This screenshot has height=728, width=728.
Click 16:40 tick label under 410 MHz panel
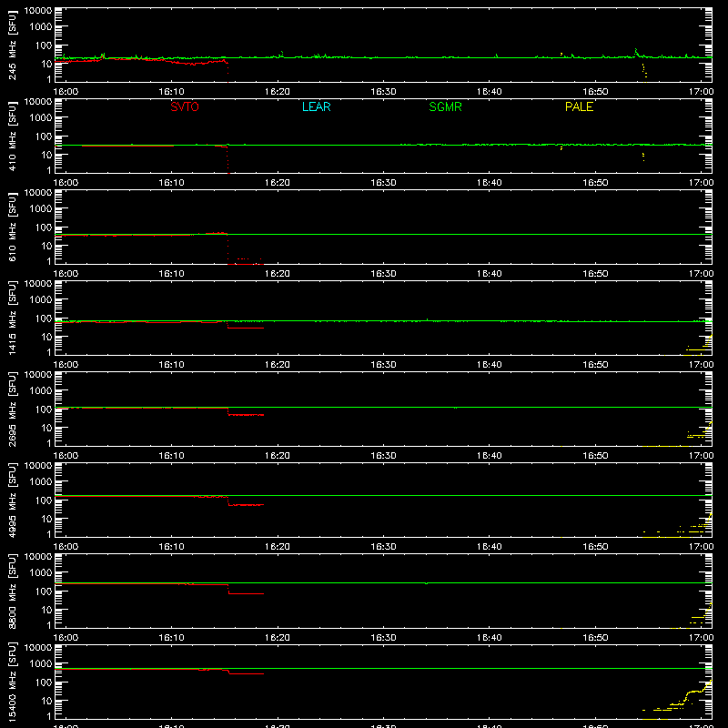click(490, 183)
